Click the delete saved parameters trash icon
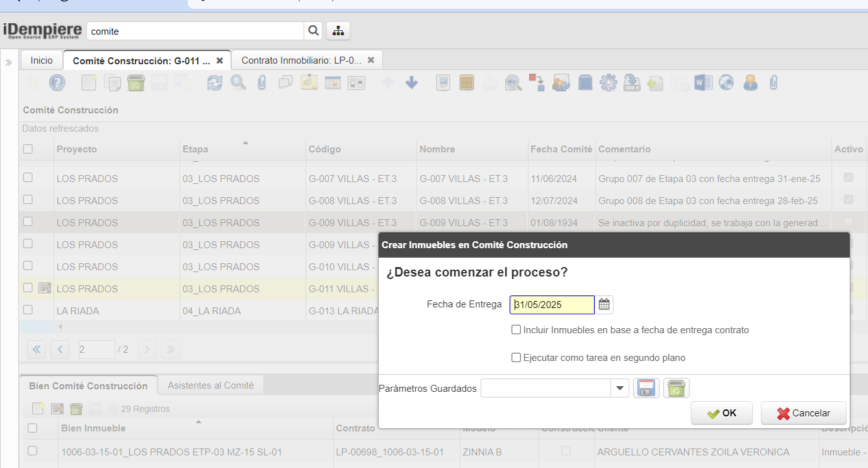The image size is (868, 468). click(x=677, y=388)
